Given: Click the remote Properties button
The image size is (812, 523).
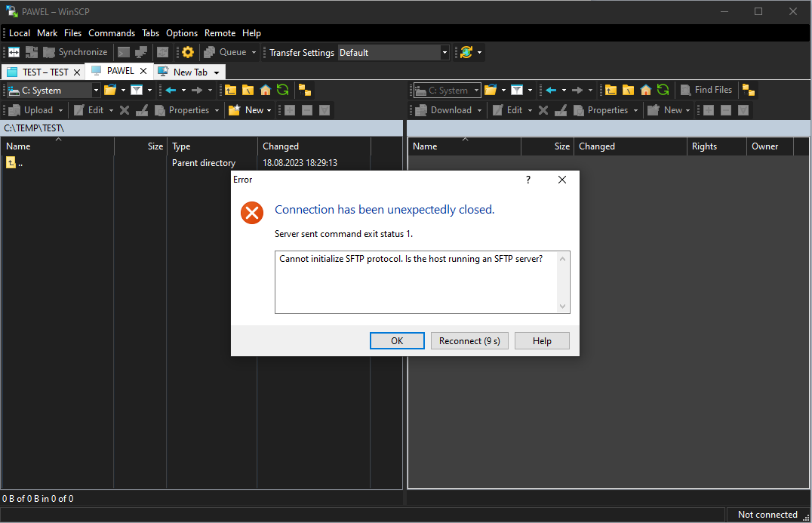Looking at the screenshot, I should (x=601, y=110).
